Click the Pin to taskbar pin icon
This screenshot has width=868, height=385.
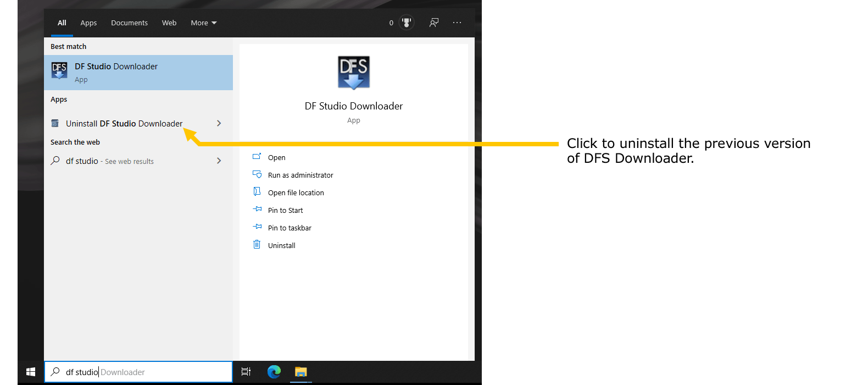[x=257, y=227]
